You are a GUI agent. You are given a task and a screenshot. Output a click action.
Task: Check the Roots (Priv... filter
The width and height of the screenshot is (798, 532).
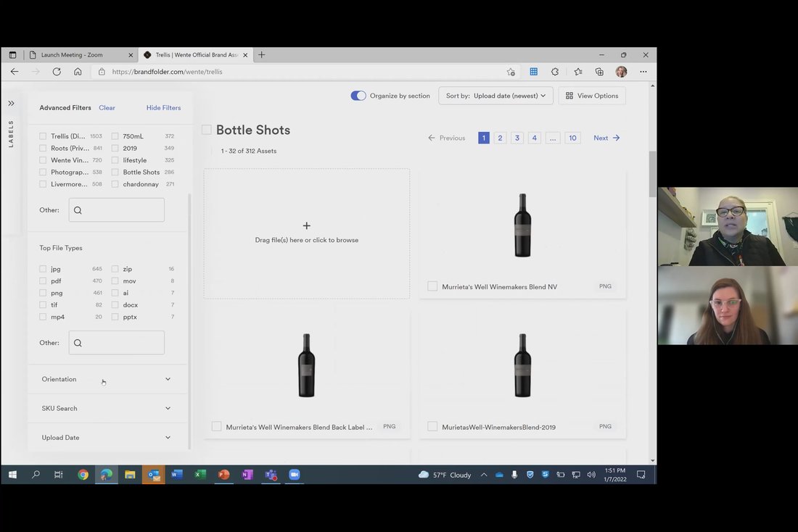coord(43,148)
